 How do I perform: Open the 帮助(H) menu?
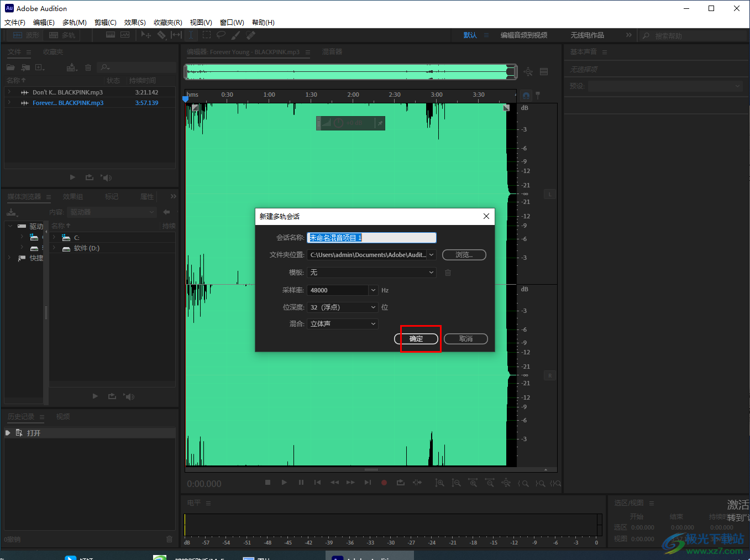coord(263,23)
